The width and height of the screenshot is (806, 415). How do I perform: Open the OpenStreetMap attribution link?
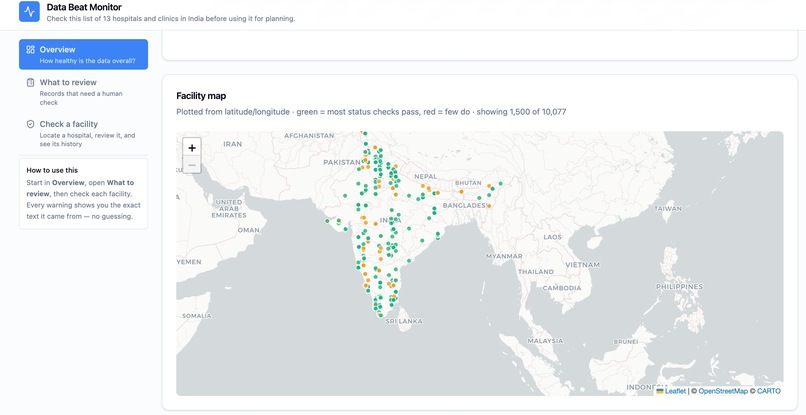tap(723, 391)
